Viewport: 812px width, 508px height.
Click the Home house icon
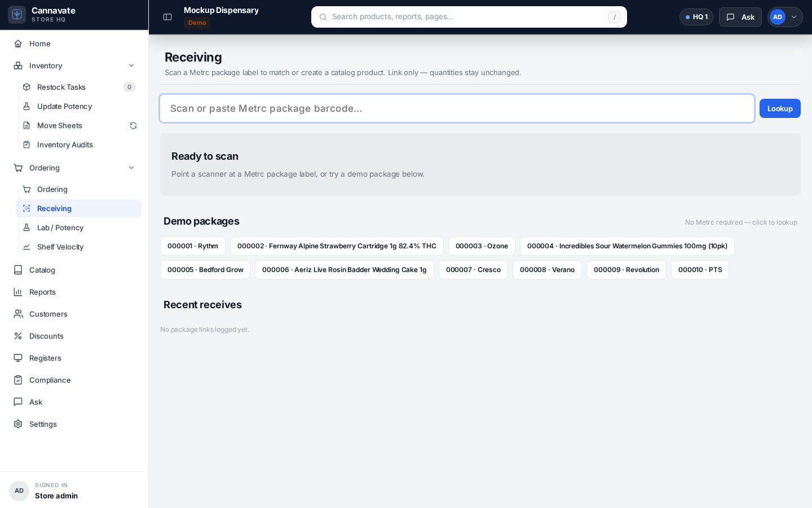tap(18, 43)
